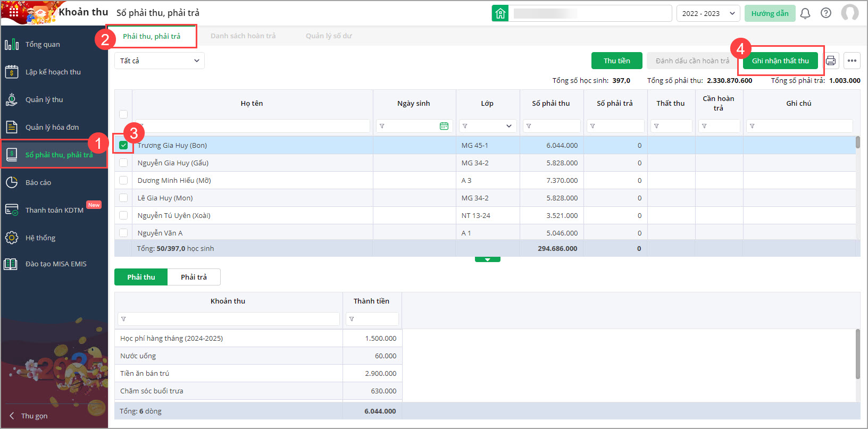
Task: Open the 2022 - 2023 school year dropdown
Action: coord(708,13)
